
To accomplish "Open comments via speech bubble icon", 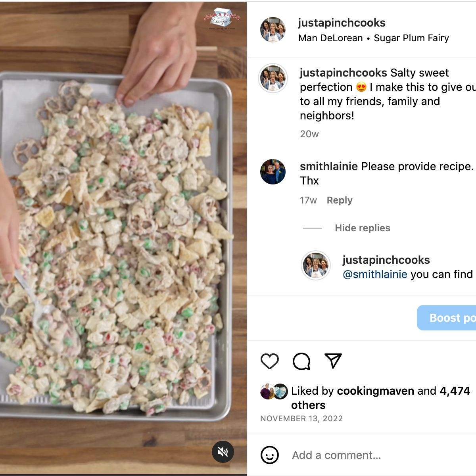I will 301,361.
